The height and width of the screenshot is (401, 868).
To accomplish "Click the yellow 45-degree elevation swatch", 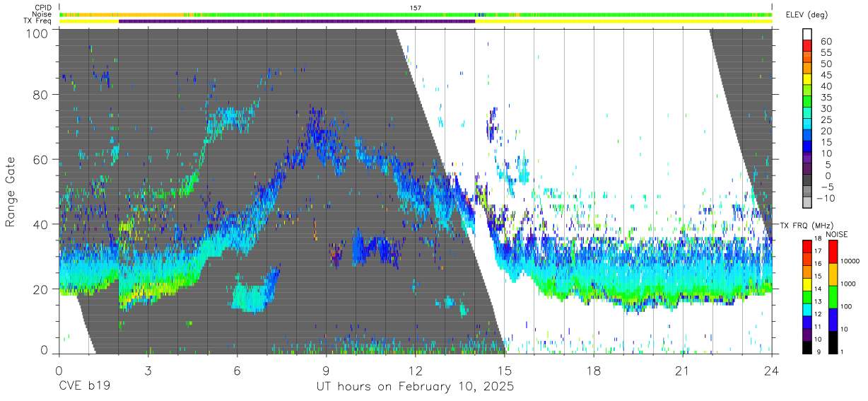I will [807, 80].
